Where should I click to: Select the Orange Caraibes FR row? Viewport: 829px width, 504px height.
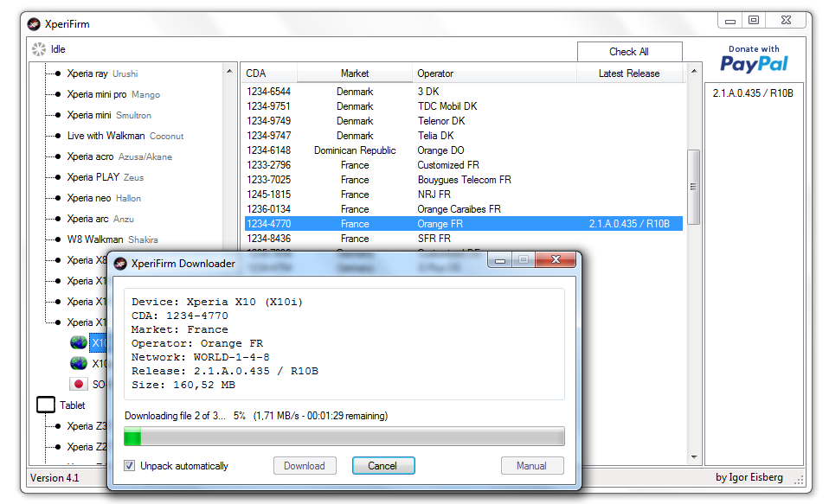tap(464, 209)
